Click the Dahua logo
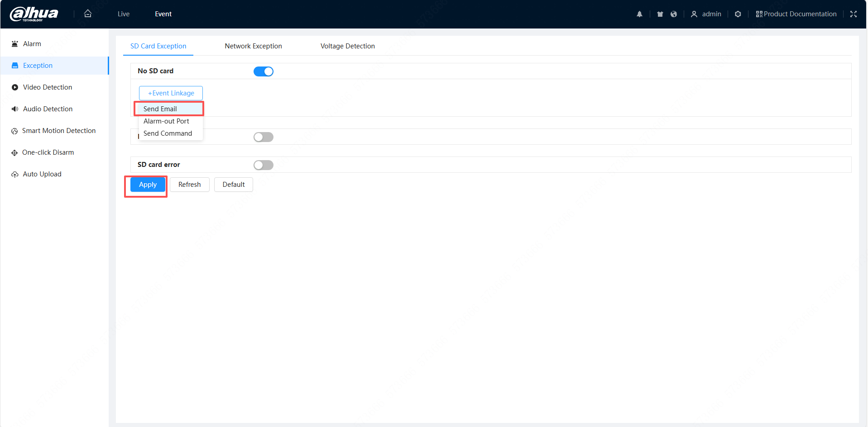 (34, 14)
